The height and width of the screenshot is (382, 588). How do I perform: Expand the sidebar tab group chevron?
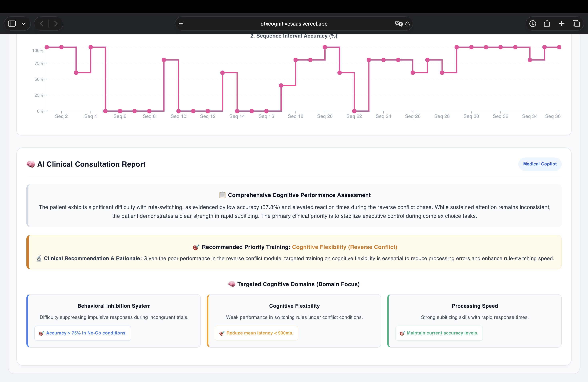23,24
